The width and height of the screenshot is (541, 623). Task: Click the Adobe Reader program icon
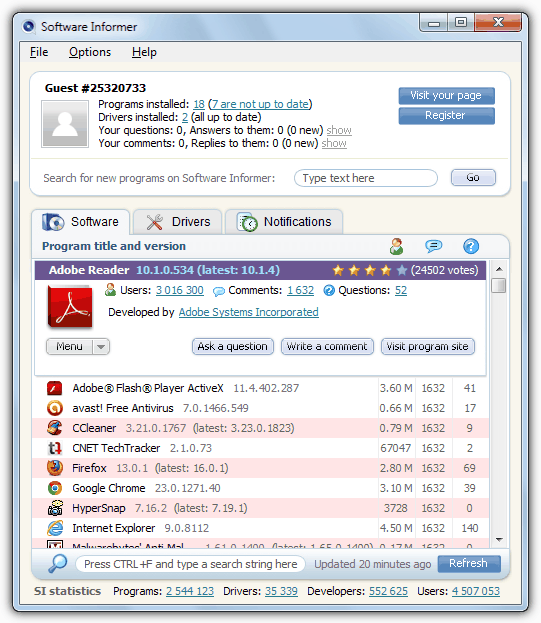coord(70,306)
